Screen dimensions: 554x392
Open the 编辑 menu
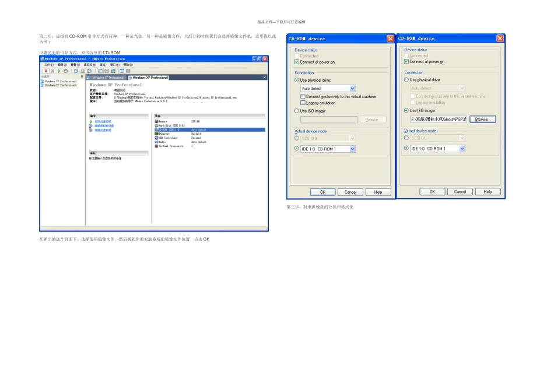[x=62, y=65]
